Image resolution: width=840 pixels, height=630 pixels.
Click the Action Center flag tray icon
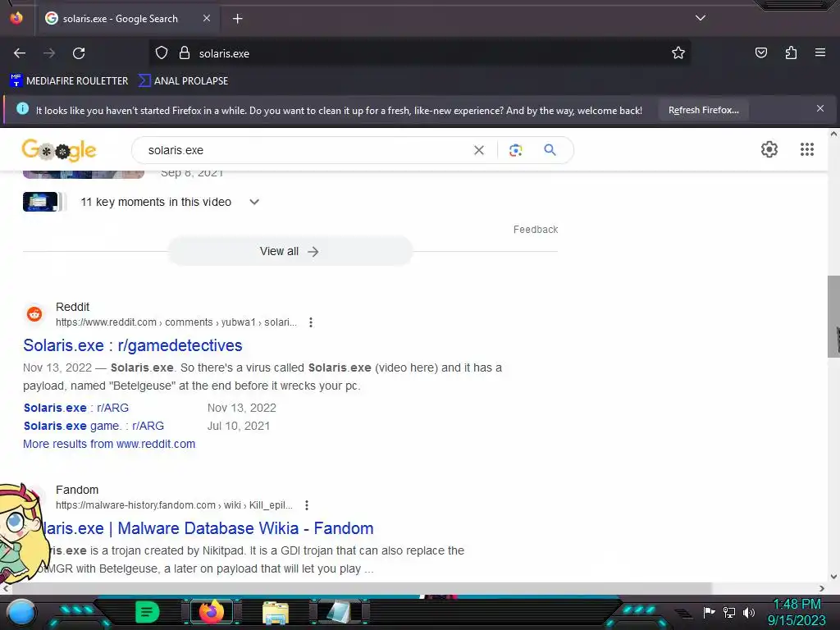[x=709, y=612]
